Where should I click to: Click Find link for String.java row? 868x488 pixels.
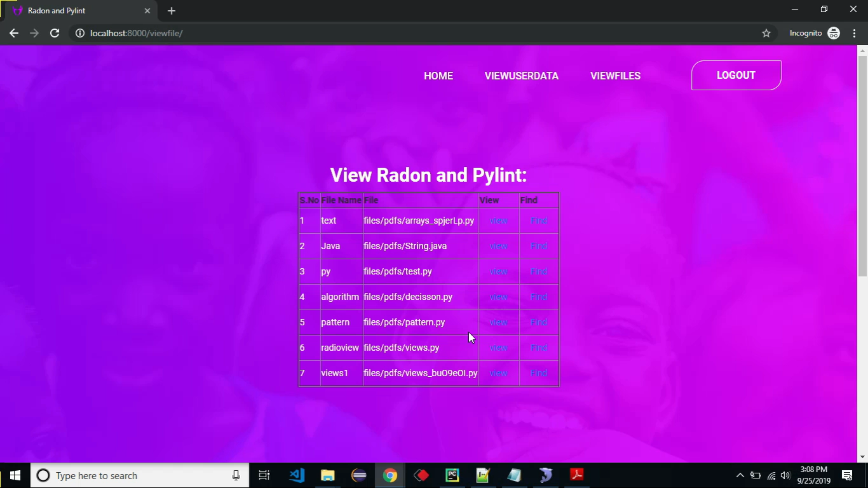click(x=538, y=246)
